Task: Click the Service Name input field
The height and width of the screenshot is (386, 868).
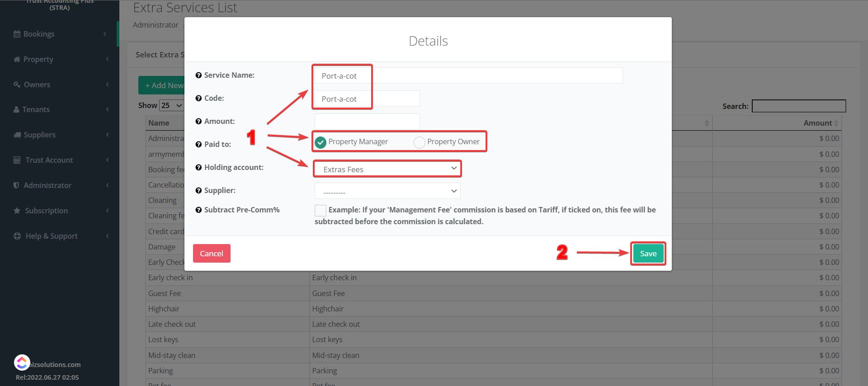Action: (468, 75)
